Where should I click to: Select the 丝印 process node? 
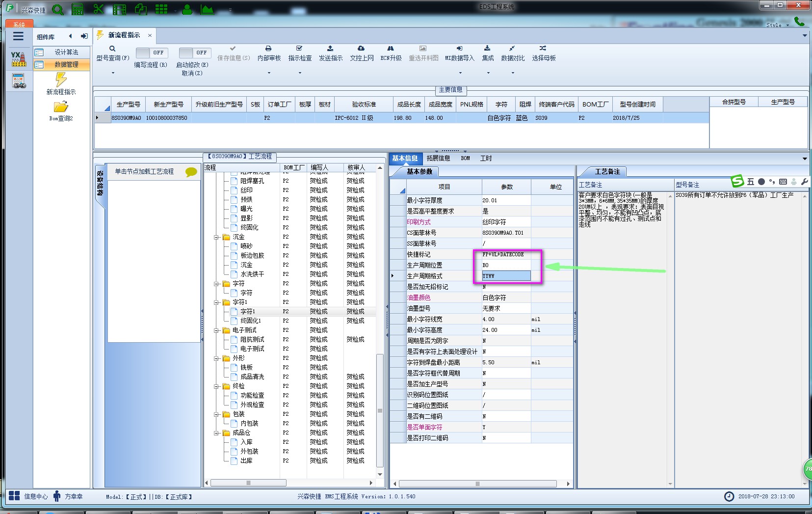point(247,190)
